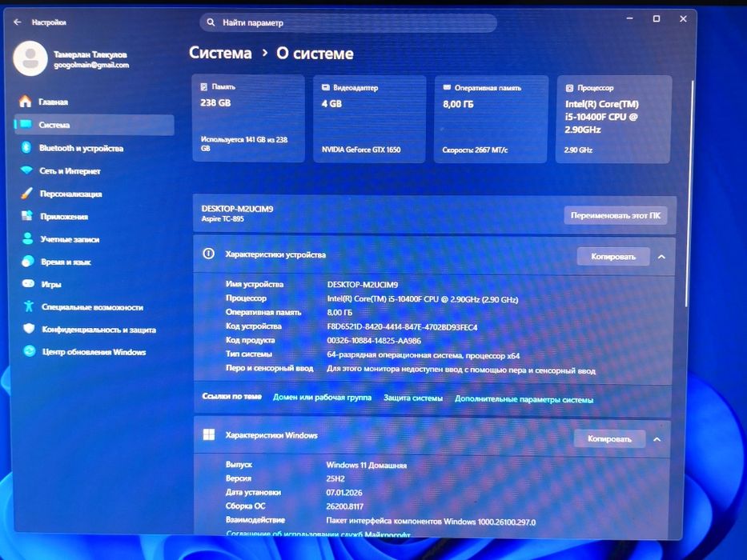This screenshot has height=560, width=747.
Task: Collapse the Характеристики устройства section chevron
Action: 661,257
